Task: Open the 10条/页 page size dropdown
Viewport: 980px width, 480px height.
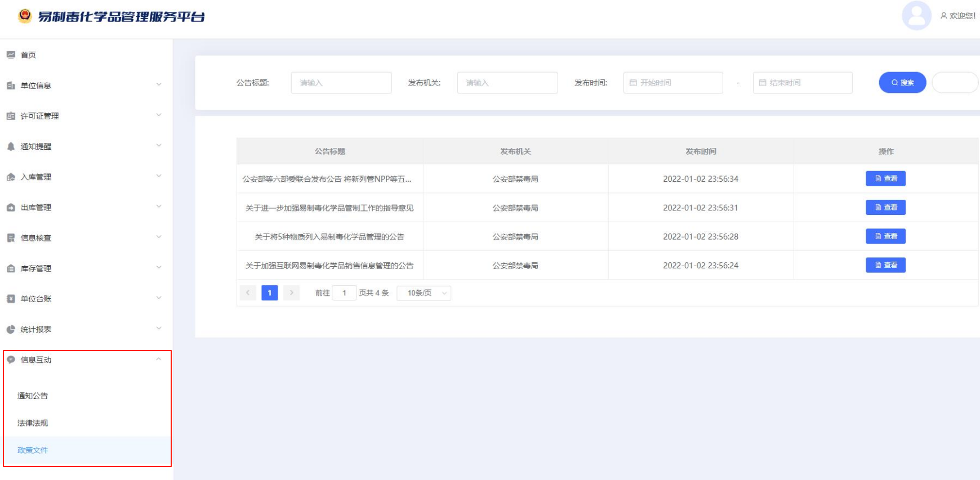Action: coord(424,293)
